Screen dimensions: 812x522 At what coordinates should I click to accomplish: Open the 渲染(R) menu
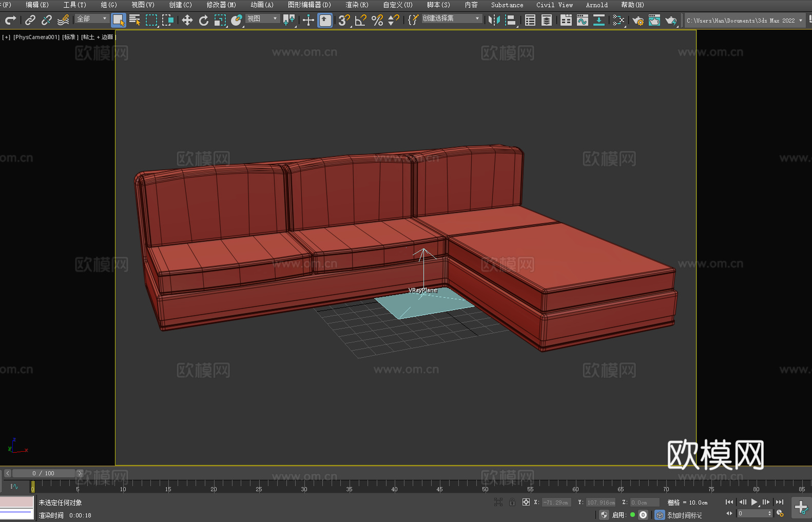(357, 5)
